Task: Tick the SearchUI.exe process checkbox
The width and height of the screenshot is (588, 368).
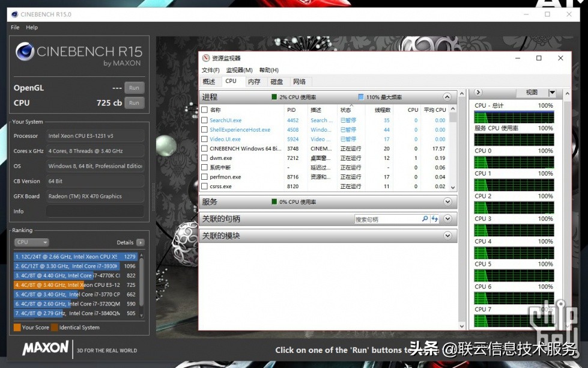Action: [x=204, y=120]
